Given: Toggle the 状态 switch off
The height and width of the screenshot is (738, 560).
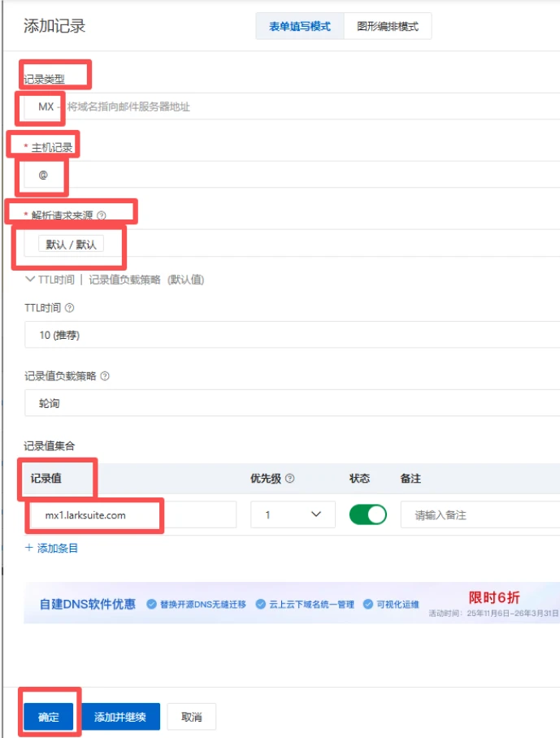Looking at the screenshot, I should click(368, 514).
